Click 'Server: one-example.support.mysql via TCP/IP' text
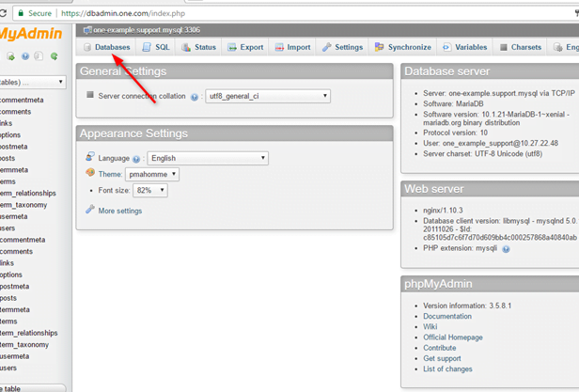This screenshot has width=579, height=392. (x=499, y=93)
